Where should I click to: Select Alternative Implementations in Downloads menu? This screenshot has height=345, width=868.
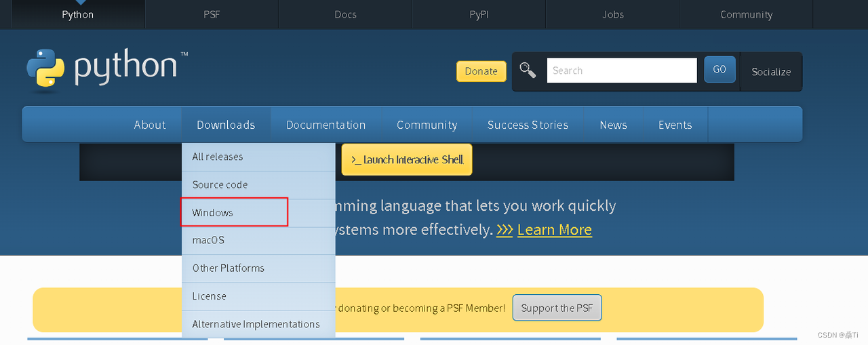(x=258, y=324)
